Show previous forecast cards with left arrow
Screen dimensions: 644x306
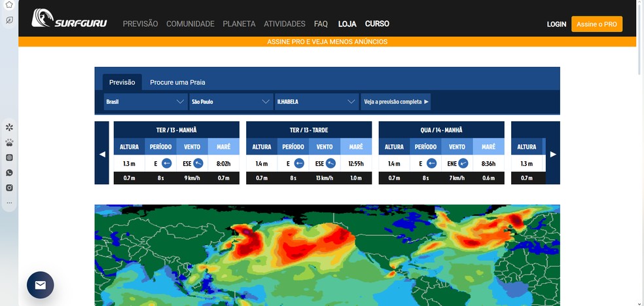(x=102, y=153)
